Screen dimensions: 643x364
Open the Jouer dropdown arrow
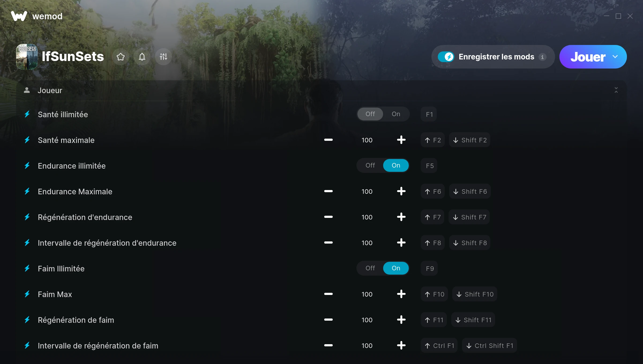[615, 57]
